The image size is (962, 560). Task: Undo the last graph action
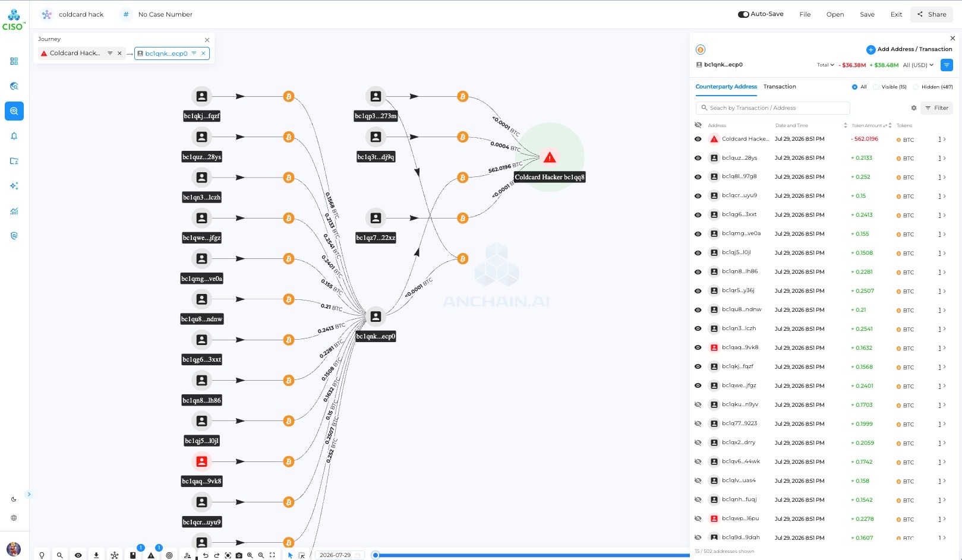(206, 555)
